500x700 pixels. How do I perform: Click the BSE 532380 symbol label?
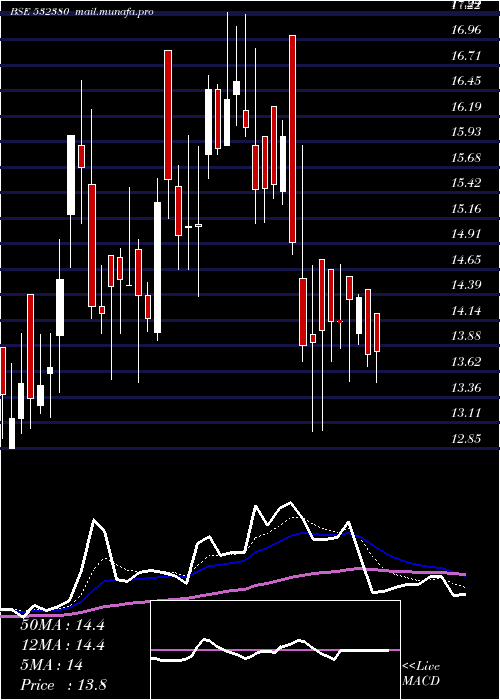(x=39, y=12)
